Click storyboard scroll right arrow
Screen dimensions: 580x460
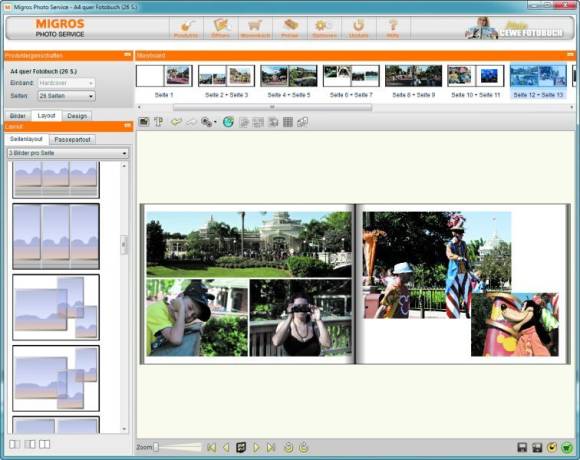click(x=571, y=107)
